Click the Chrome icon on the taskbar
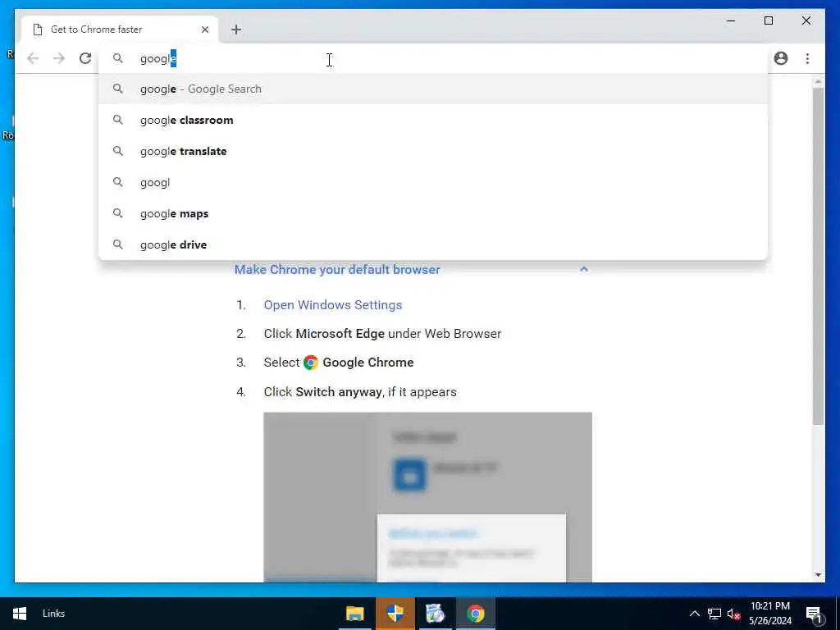Image resolution: width=840 pixels, height=630 pixels. [x=475, y=614]
